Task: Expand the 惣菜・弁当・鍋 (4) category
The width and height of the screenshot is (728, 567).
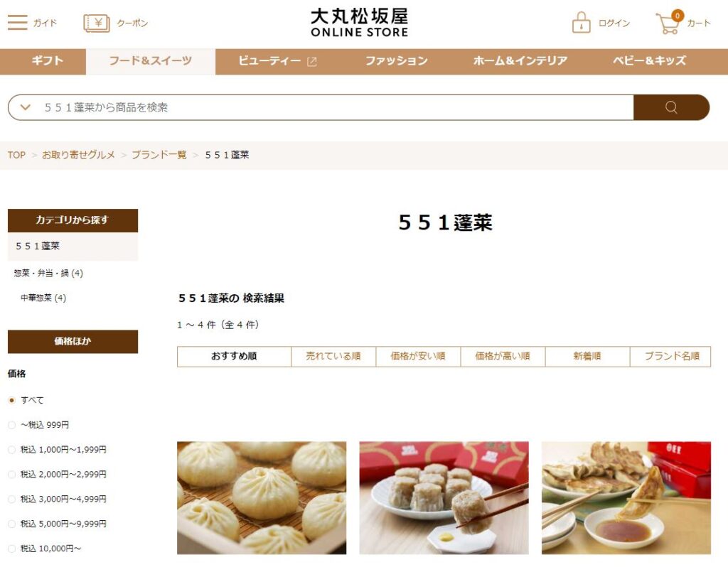Action: point(48,273)
